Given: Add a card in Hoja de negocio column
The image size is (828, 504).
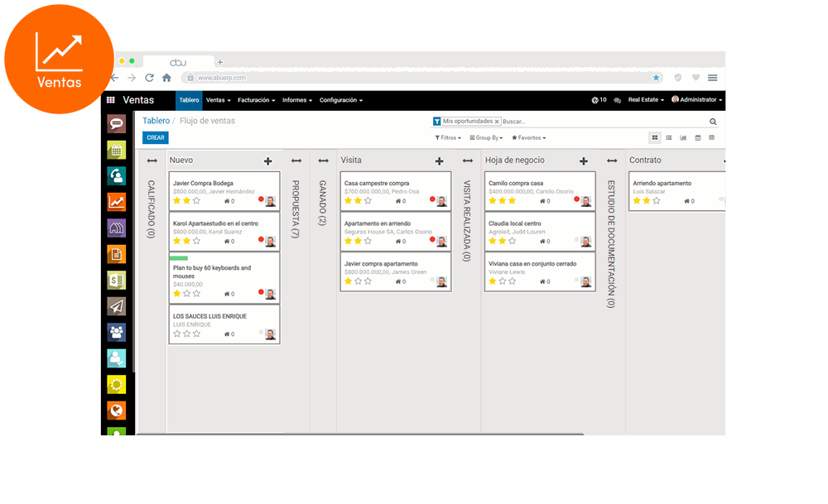Looking at the screenshot, I should pos(584,161).
